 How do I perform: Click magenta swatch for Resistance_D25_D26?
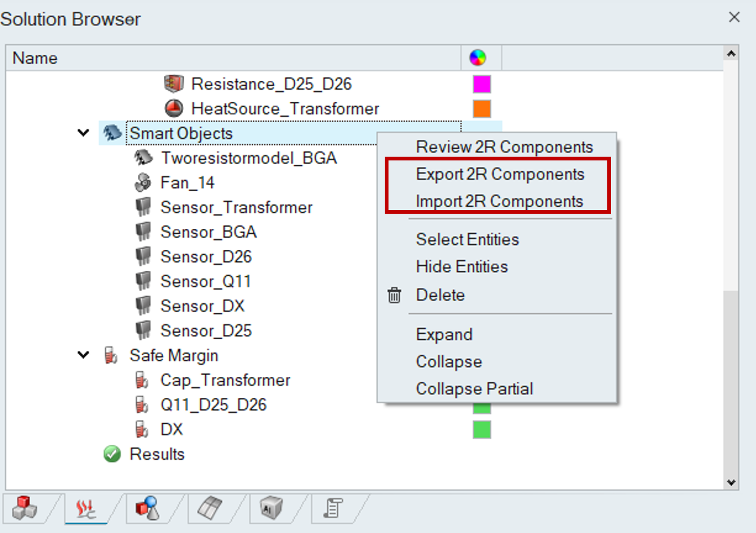(x=482, y=84)
